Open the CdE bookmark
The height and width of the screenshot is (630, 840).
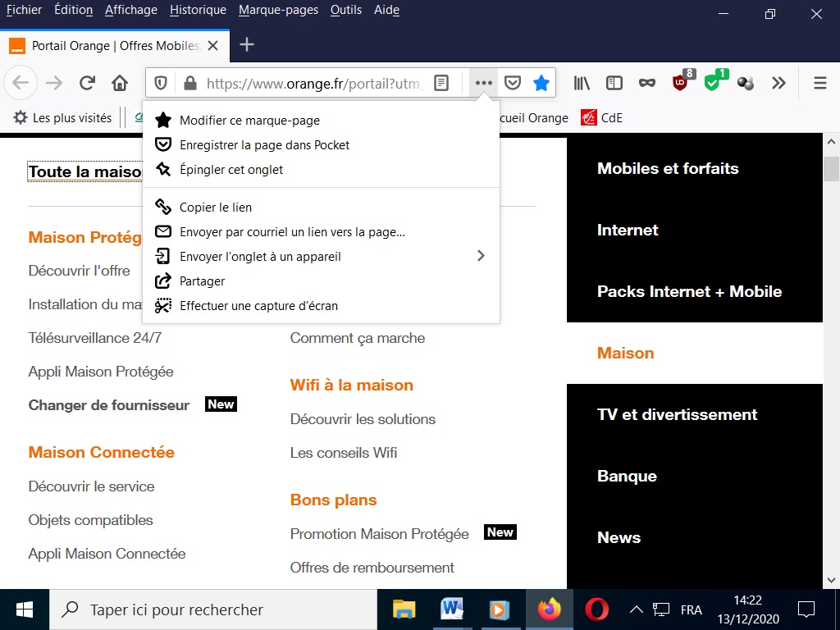tap(601, 118)
